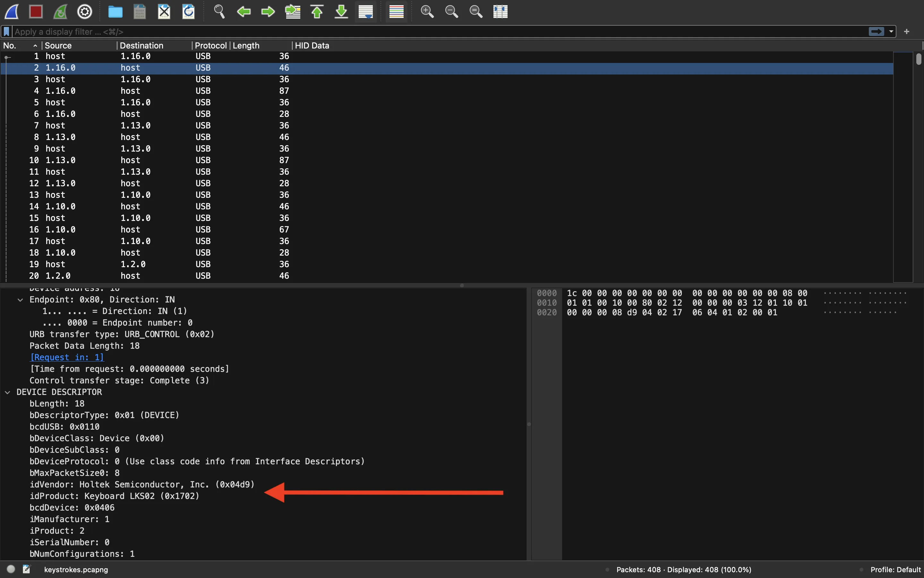Zoom out of packet text
Viewport: 924px width, 578px height.
tap(451, 12)
